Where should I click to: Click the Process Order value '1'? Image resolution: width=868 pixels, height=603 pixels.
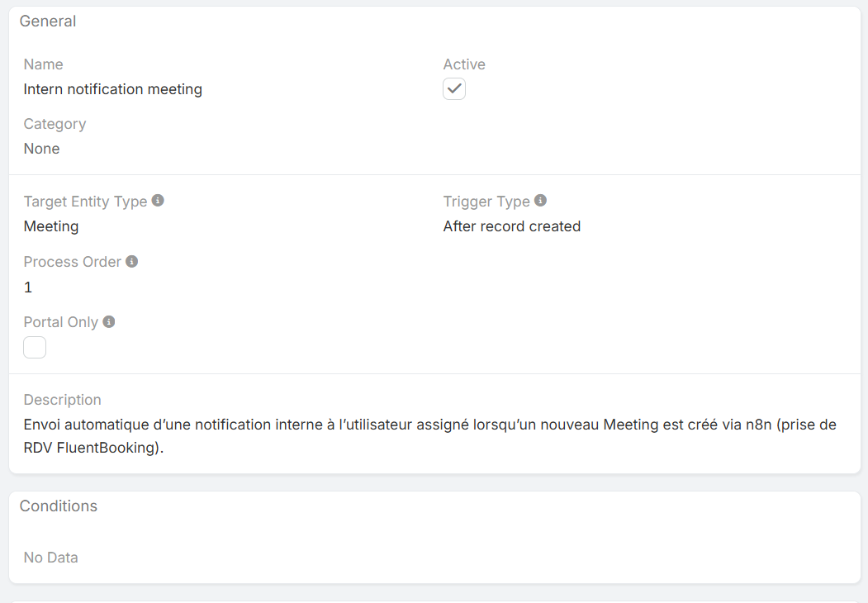28,287
